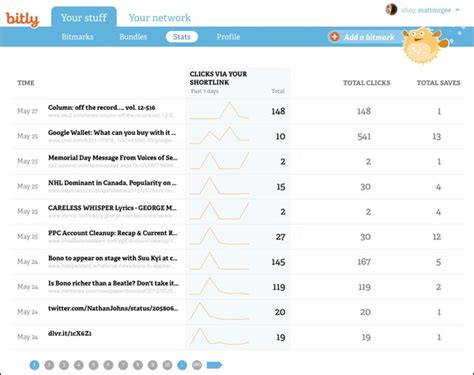The width and height of the screenshot is (474, 375).
Task: Open the CARELESS WHISPER Lyrics link
Action: coord(112,208)
